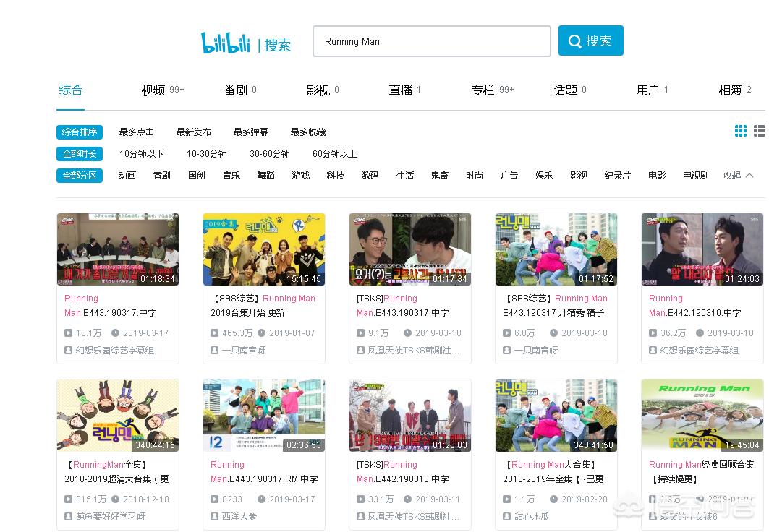
Task: Sort results by 最多点击
Action: (x=136, y=132)
